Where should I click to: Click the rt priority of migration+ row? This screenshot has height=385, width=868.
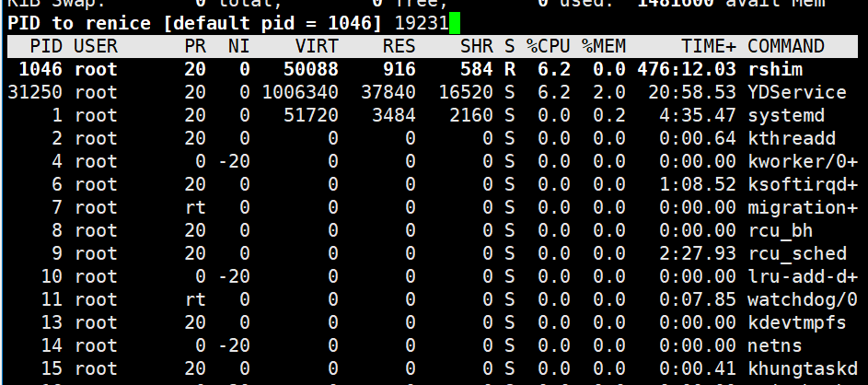(195, 207)
